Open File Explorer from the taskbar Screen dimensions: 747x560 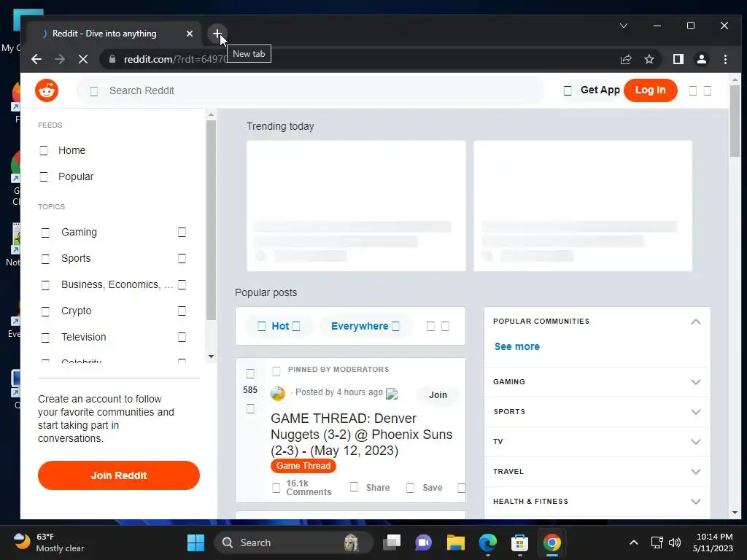[x=455, y=542]
